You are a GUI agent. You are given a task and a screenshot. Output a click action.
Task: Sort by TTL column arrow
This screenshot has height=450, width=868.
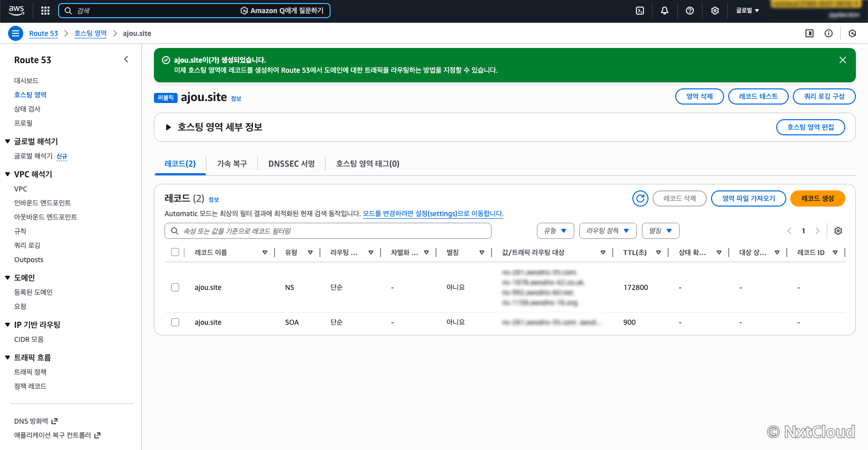click(659, 253)
